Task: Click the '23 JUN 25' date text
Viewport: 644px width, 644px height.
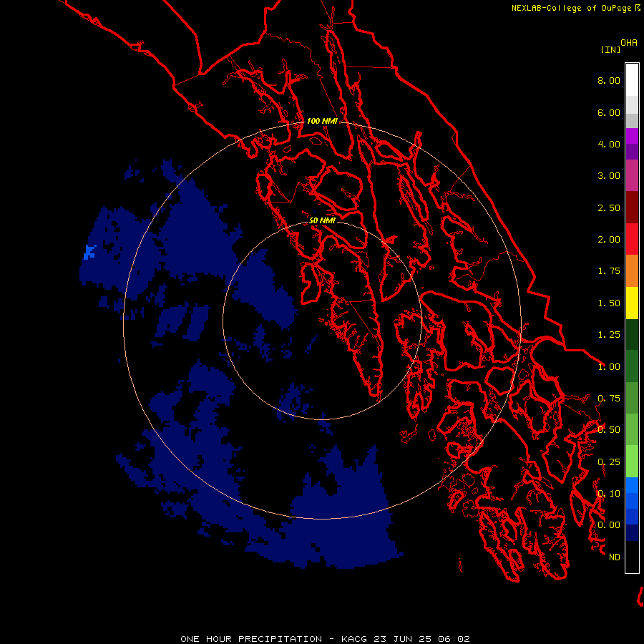Action: point(403,639)
